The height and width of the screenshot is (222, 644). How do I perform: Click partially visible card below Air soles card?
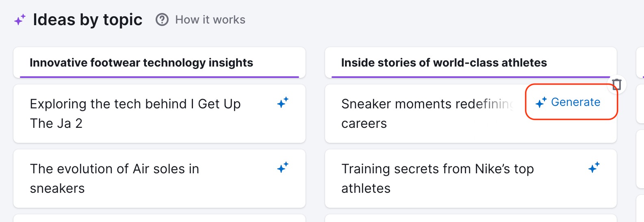[159, 218]
